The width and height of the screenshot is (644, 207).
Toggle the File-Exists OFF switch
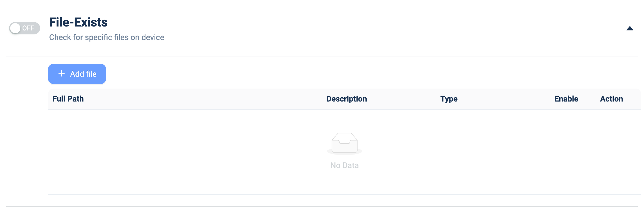tap(25, 28)
